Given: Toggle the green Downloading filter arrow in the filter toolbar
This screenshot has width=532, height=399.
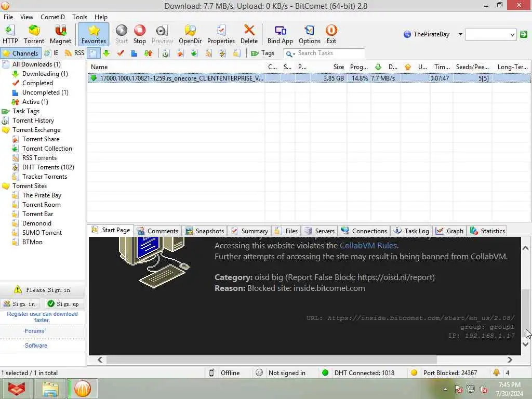Looking at the screenshot, I should pyautogui.click(x=107, y=54).
